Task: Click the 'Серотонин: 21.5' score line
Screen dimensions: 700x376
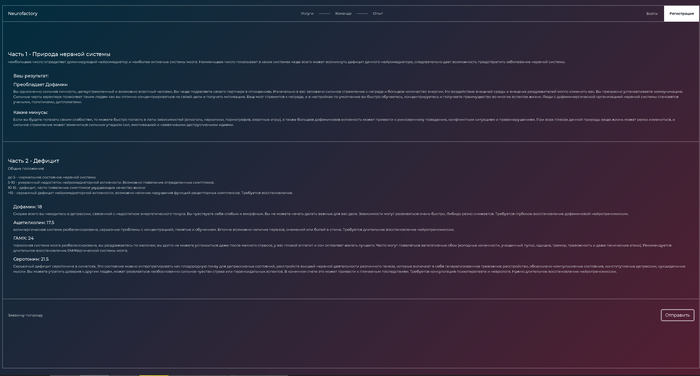Action: point(31,259)
